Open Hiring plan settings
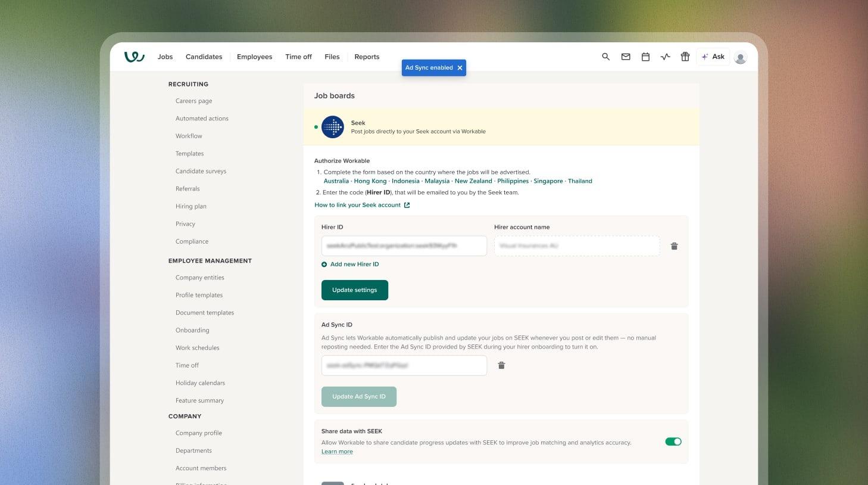This screenshot has width=868, height=485. click(191, 207)
